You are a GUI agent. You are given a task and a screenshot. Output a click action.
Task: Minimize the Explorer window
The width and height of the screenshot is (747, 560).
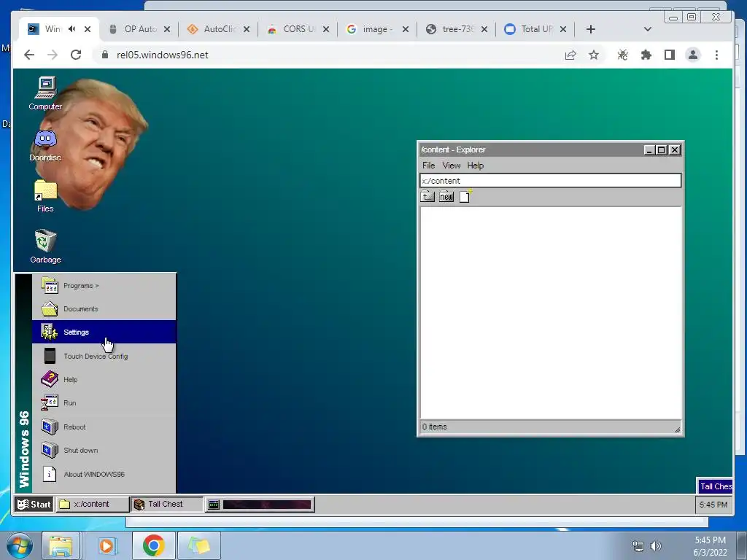(649, 150)
